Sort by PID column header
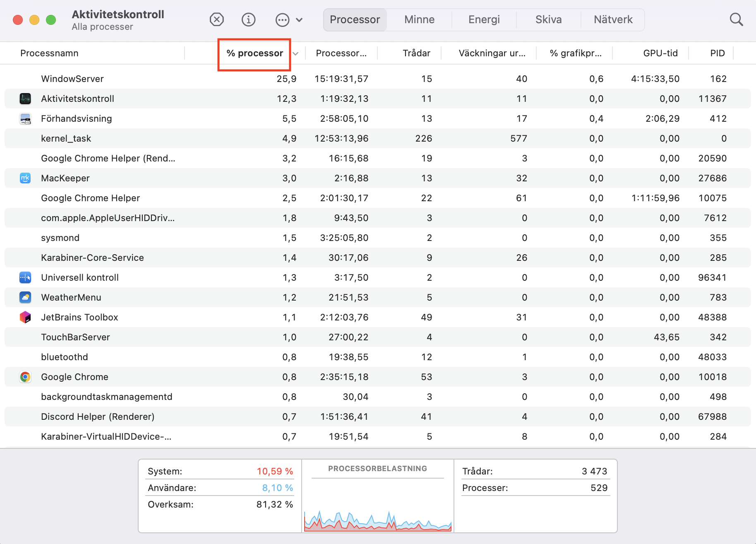The width and height of the screenshot is (756, 544). click(x=718, y=53)
